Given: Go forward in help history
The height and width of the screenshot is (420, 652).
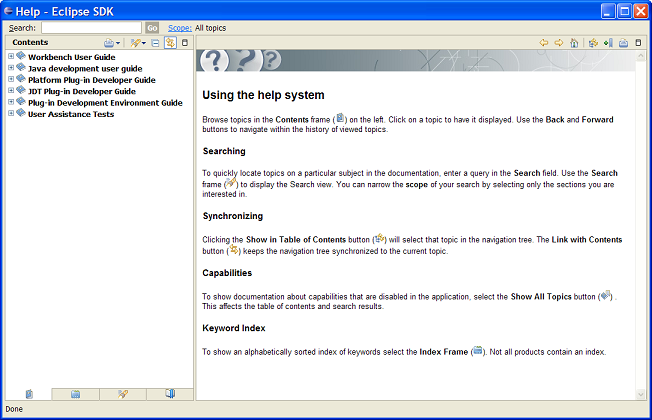Looking at the screenshot, I should 559,42.
